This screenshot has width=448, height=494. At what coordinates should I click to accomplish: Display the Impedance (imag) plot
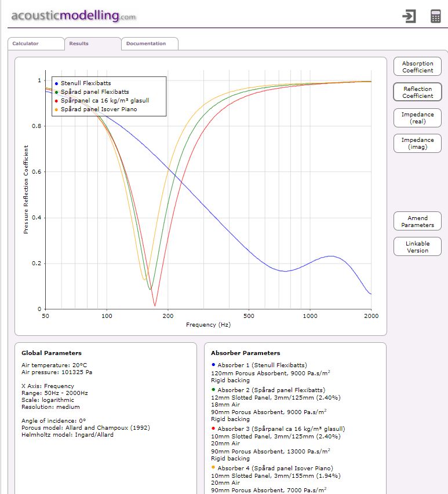click(417, 144)
